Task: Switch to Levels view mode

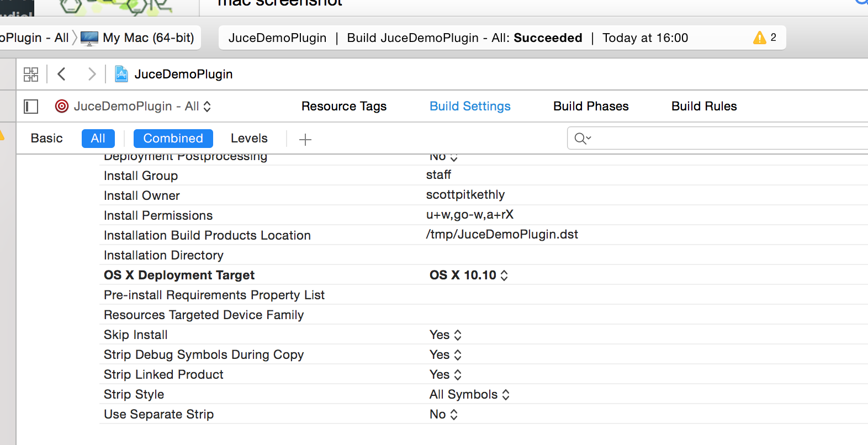Action: [249, 139]
